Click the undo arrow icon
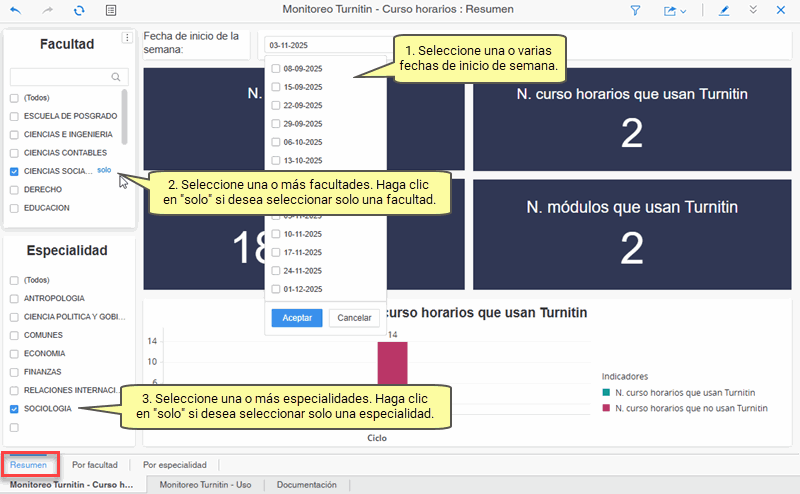Image resolution: width=800 pixels, height=494 pixels. (x=15, y=10)
